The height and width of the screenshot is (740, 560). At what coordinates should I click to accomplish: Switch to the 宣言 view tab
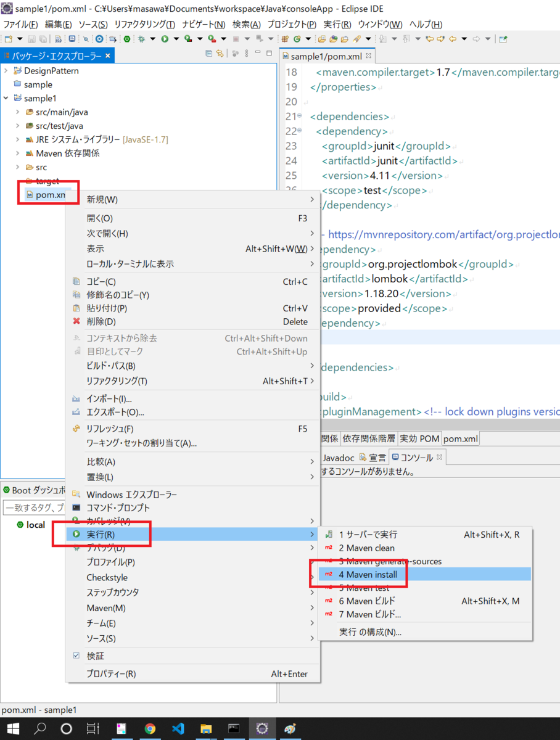pyautogui.click(x=373, y=457)
